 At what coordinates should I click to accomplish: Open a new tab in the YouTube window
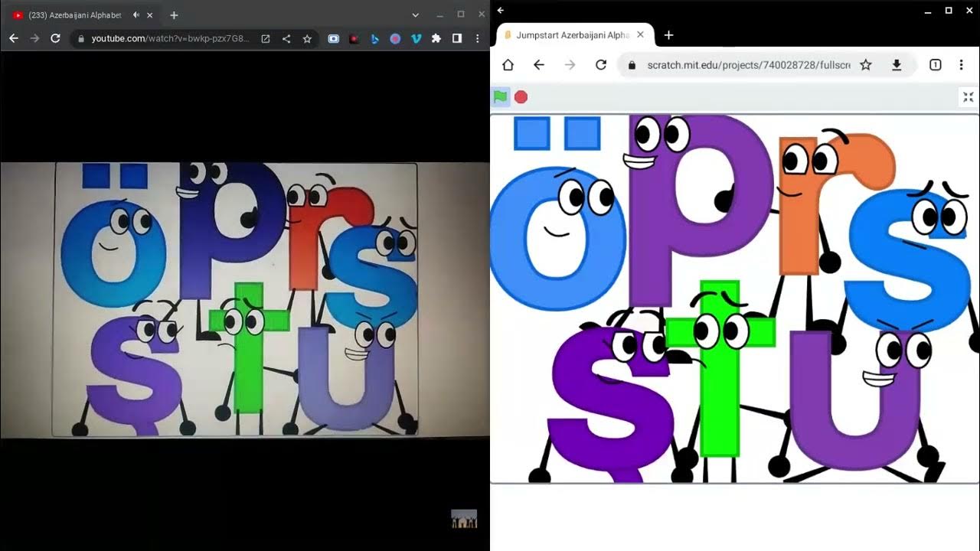pyautogui.click(x=174, y=15)
